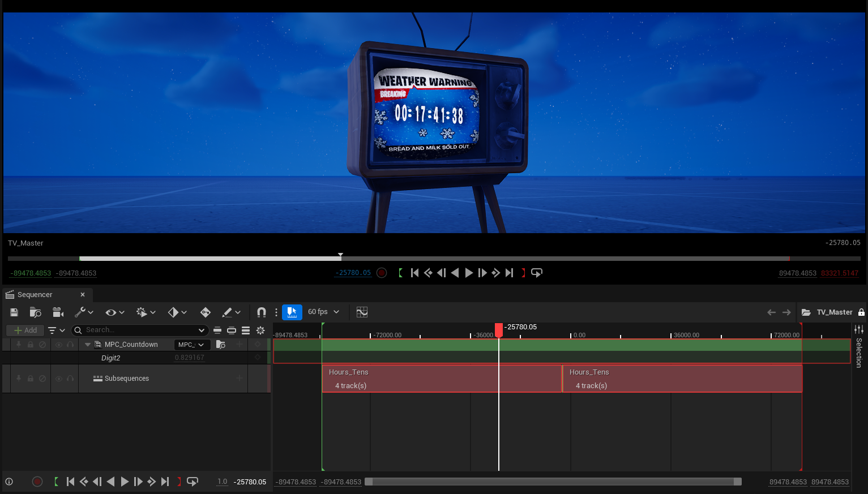Click the Add button to create a track
Image resolution: width=868 pixels, height=494 pixels.
point(25,330)
